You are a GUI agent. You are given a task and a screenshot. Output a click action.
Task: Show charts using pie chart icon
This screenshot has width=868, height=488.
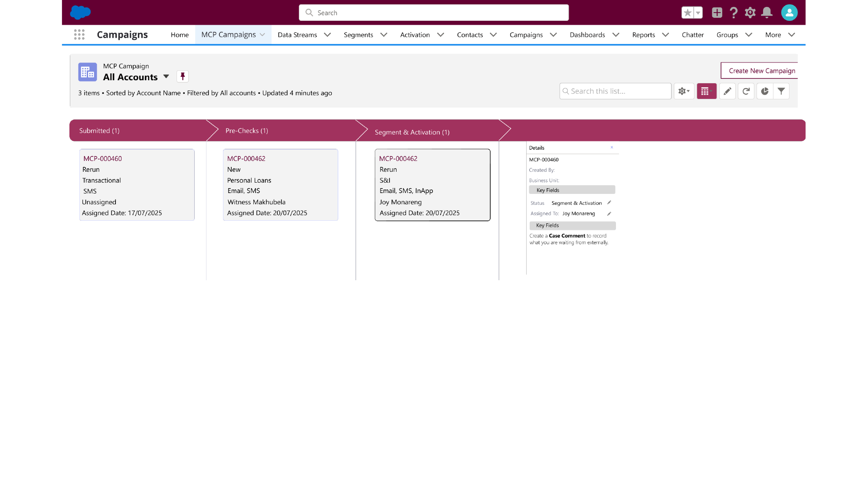pyautogui.click(x=765, y=91)
